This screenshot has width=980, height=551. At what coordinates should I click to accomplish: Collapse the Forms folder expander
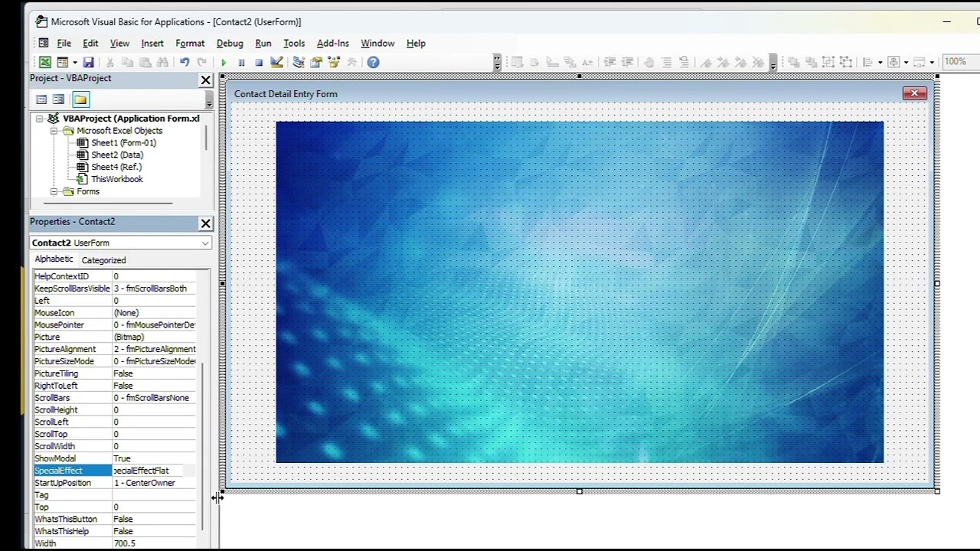54,191
